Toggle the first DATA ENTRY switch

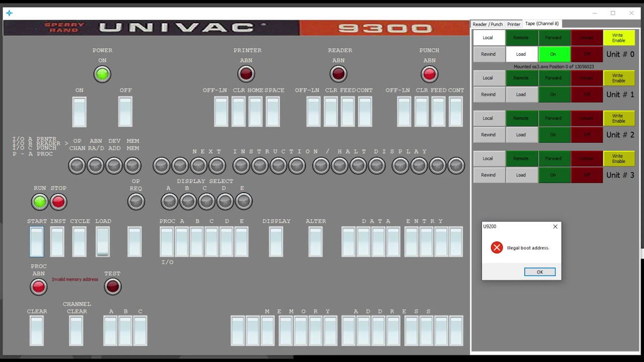[348, 242]
